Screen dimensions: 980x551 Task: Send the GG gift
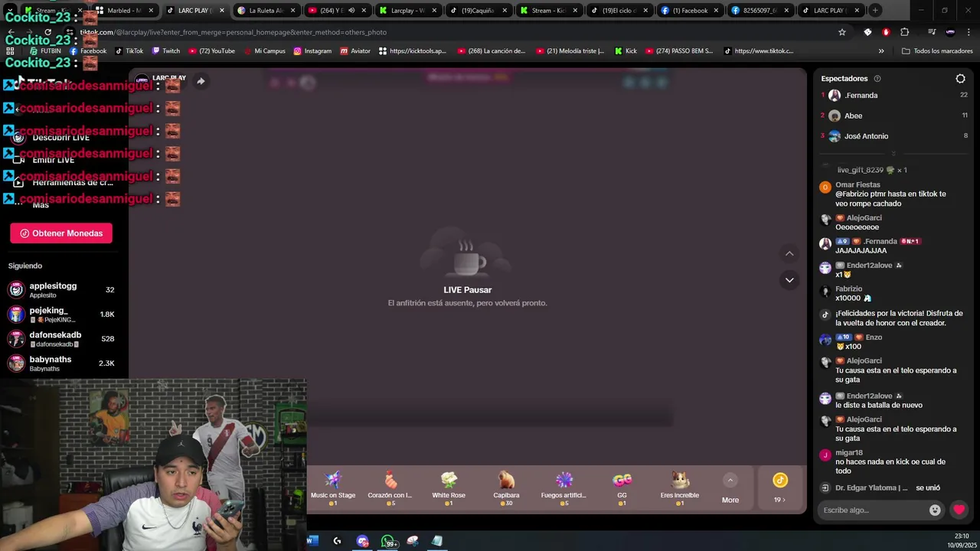tap(622, 488)
